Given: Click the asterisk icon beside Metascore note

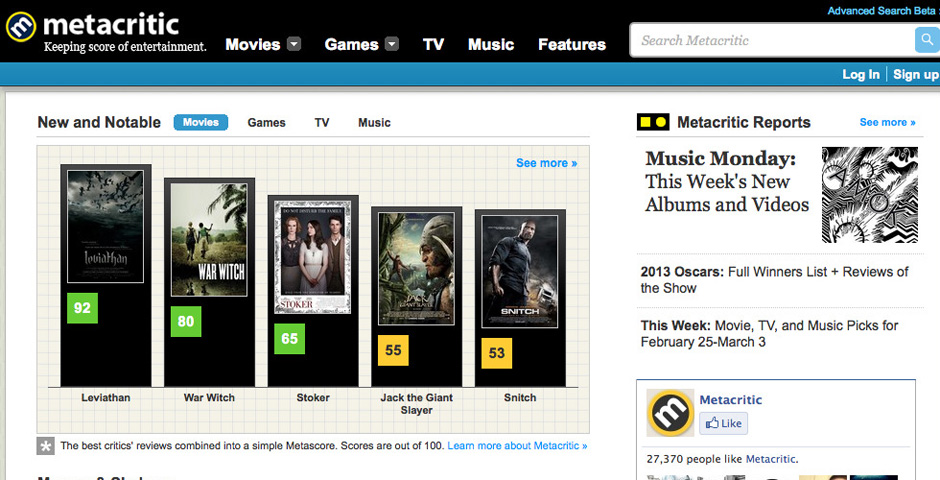Looking at the screenshot, I should coord(46,446).
